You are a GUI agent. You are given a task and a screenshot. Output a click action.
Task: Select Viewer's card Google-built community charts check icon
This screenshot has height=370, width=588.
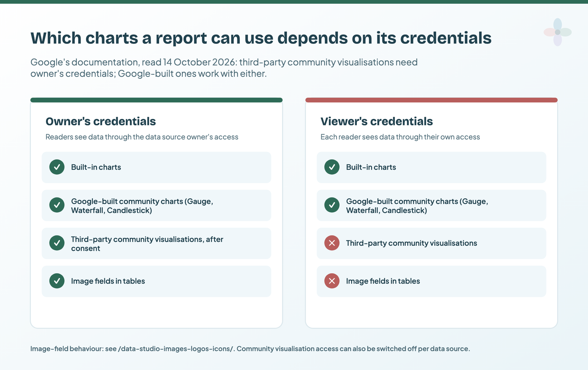pyautogui.click(x=332, y=205)
